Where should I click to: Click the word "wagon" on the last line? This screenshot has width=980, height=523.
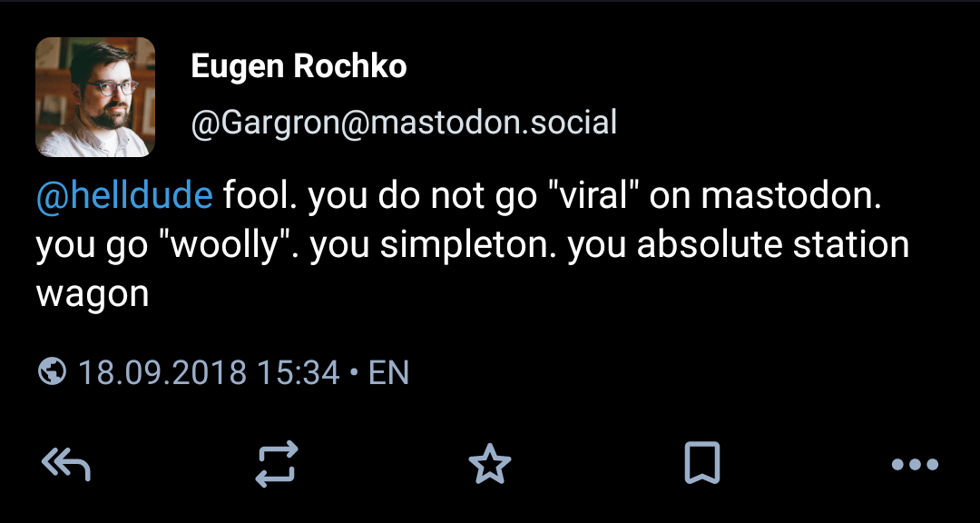click(x=93, y=293)
